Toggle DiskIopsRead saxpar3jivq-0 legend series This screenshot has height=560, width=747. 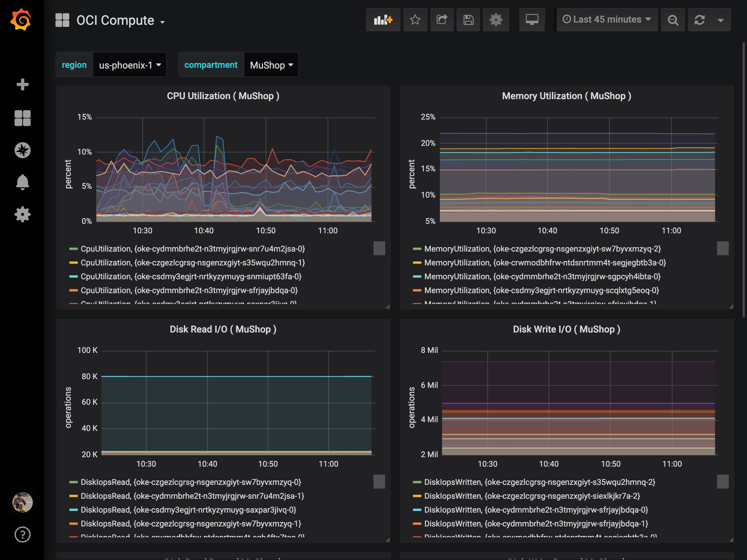[188, 510]
